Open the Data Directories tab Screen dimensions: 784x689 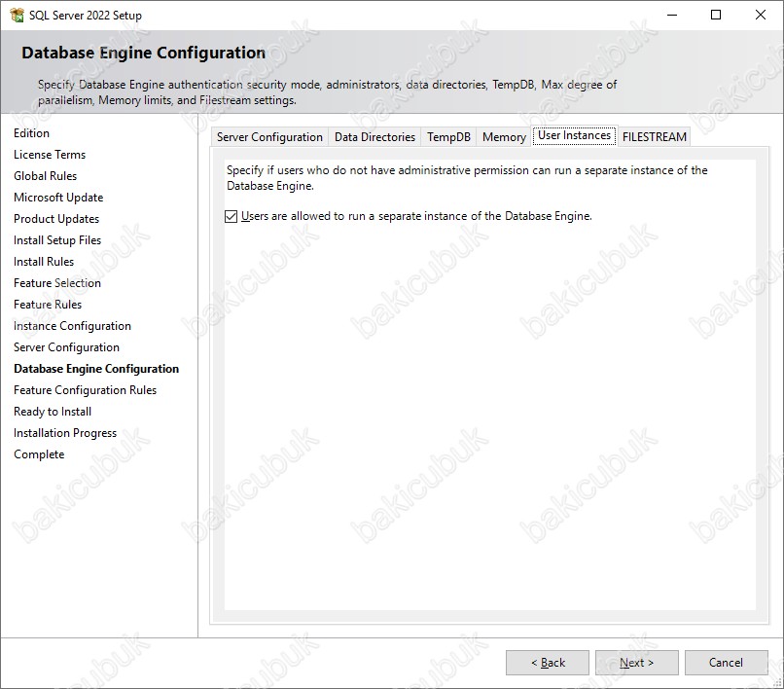click(374, 137)
